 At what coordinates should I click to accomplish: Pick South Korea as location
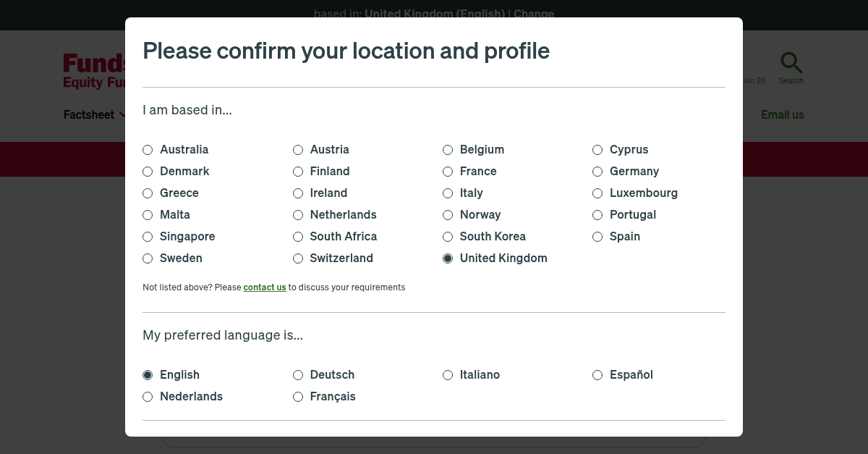point(448,237)
